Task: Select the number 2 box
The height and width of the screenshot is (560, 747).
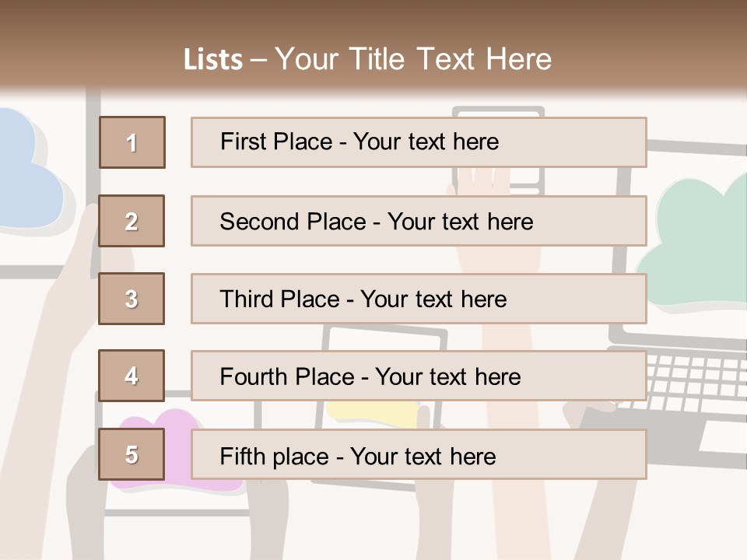Action: 132,221
